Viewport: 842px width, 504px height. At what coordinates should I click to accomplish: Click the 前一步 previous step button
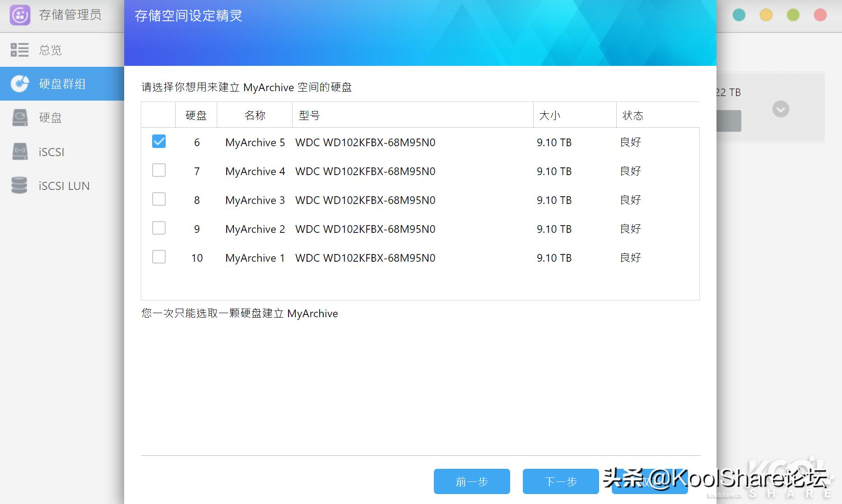coord(471,481)
